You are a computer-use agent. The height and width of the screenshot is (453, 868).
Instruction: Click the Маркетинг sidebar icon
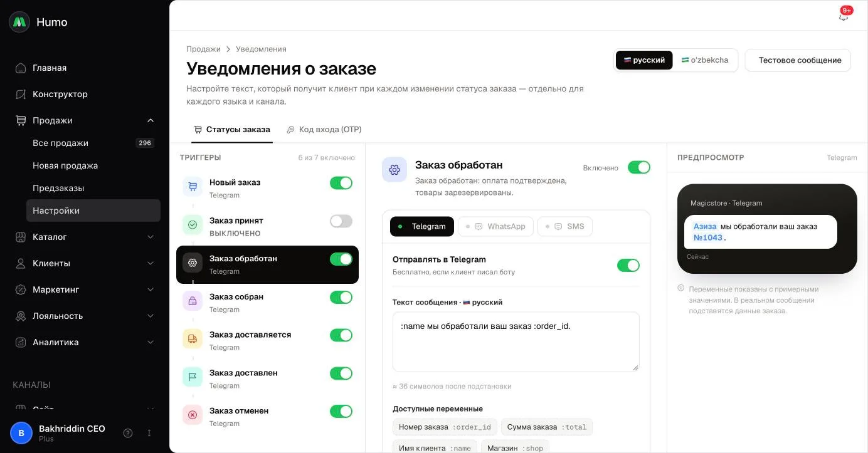pyautogui.click(x=21, y=289)
